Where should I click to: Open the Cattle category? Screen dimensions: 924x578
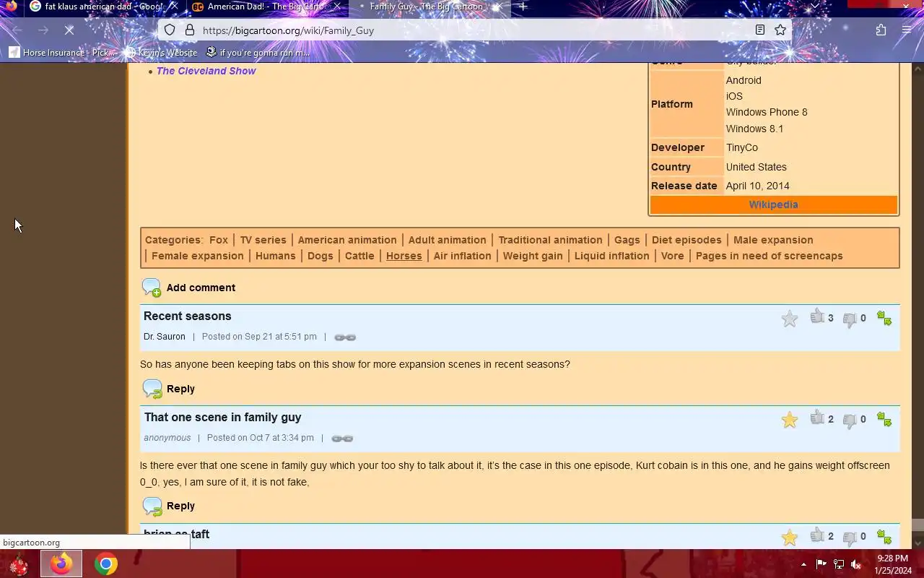[x=359, y=256]
